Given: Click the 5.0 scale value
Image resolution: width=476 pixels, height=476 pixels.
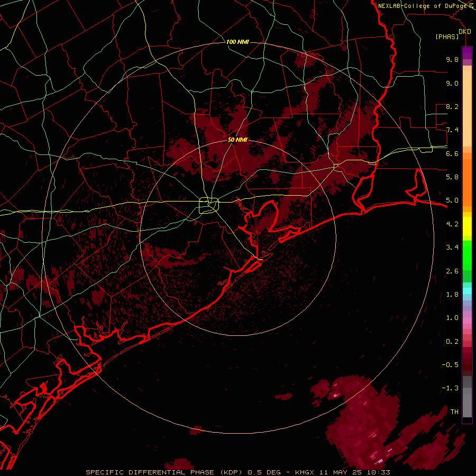Looking at the screenshot, I should coord(452,200).
